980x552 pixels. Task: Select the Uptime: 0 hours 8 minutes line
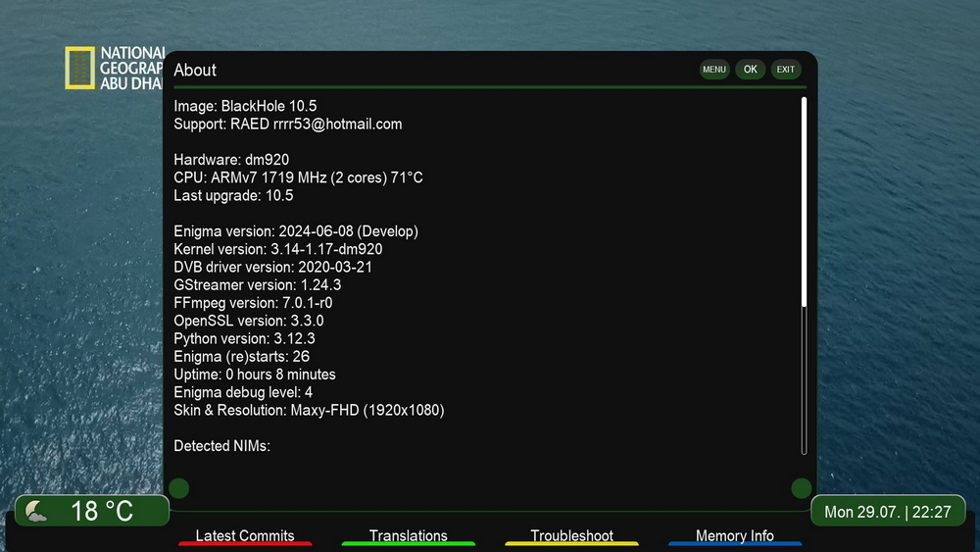(x=255, y=376)
